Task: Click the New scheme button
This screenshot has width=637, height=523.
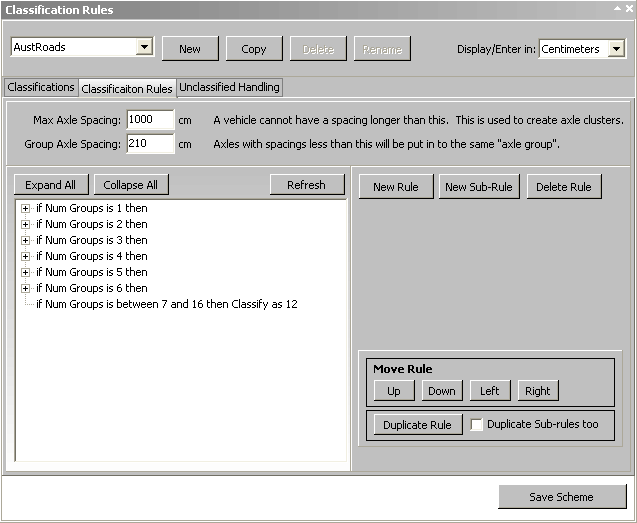Action: pos(190,49)
